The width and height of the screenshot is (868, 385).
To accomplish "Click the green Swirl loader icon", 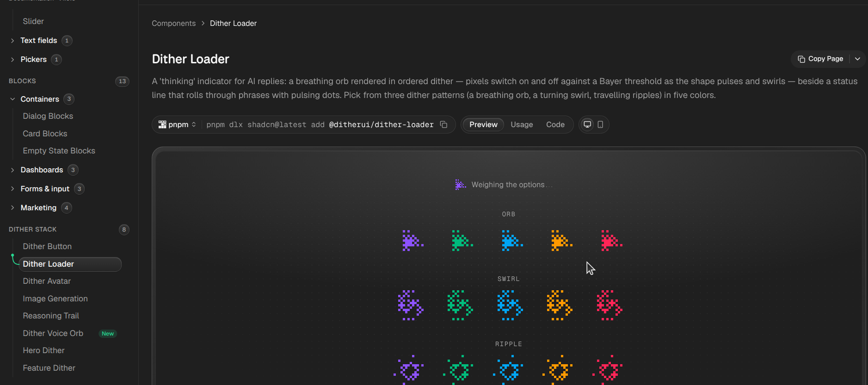I will [x=460, y=306].
